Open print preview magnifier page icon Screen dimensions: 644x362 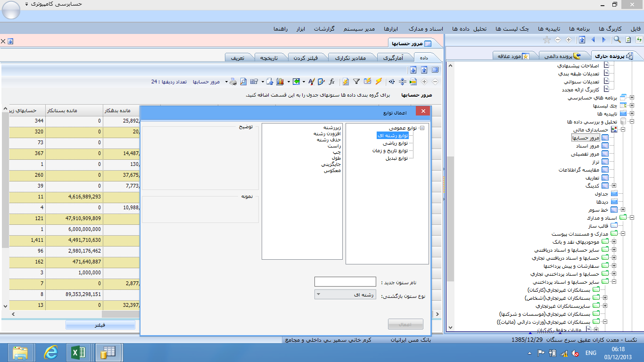click(243, 82)
